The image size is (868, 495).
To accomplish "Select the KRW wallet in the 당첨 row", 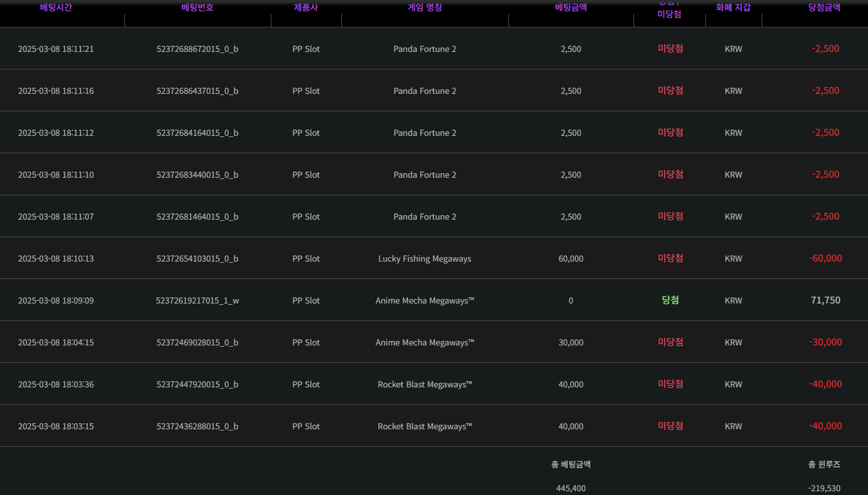I will (734, 300).
